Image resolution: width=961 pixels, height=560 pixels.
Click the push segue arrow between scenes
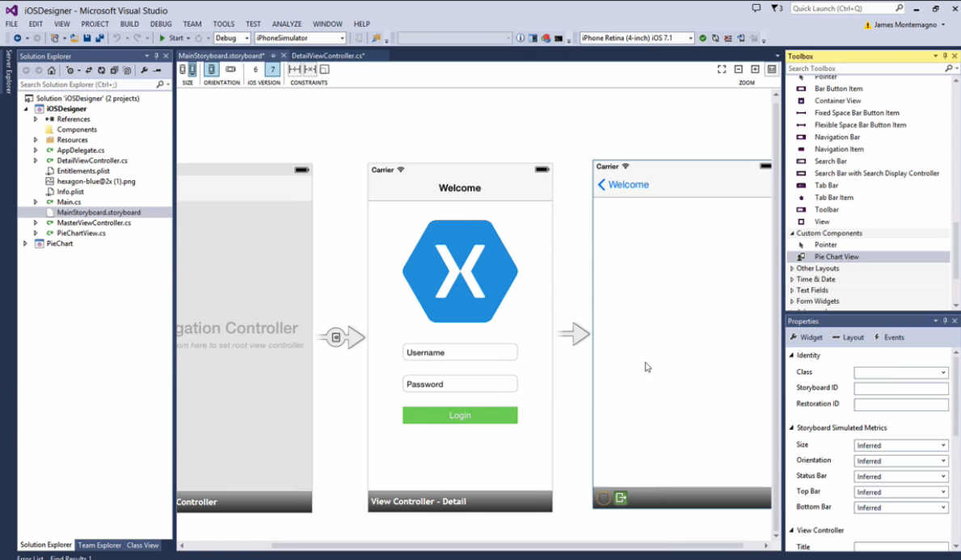(x=574, y=335)
